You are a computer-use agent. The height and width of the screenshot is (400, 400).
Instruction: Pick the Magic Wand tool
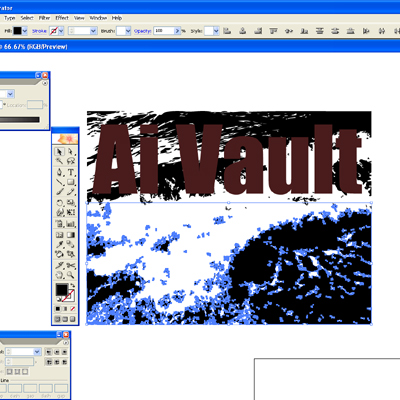click(x=59, y=161)
